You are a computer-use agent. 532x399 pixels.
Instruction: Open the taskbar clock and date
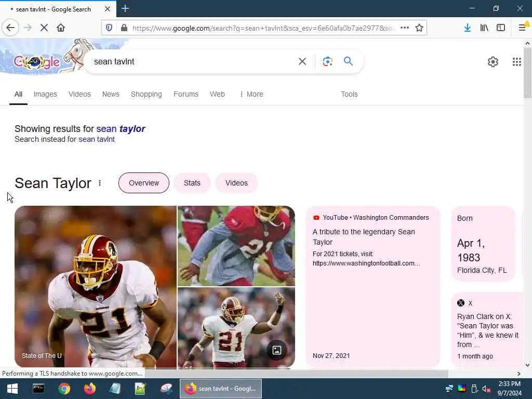pyautogui.click(x=509, y=389)
